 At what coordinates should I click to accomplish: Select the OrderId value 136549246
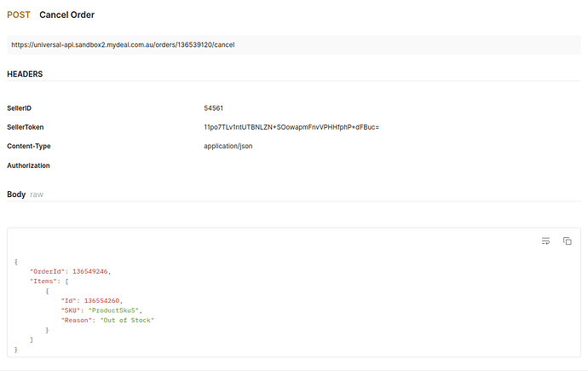(90, 271)
